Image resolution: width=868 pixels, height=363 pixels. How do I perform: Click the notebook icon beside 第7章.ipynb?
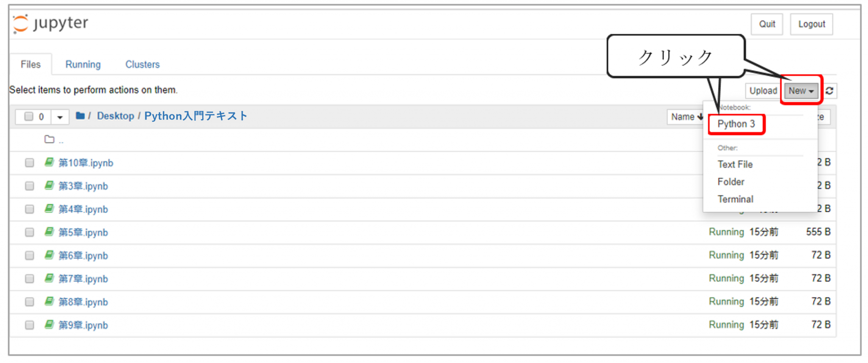click(x=50, y=278)
